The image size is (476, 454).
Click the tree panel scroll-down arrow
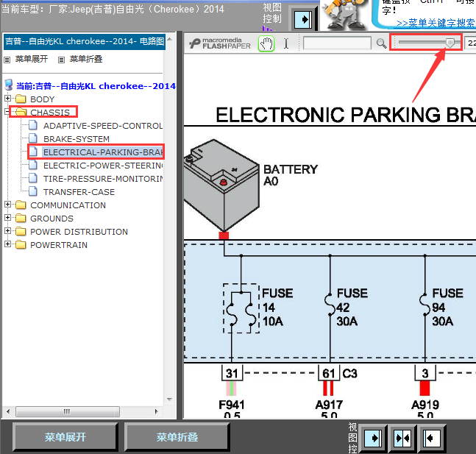169,400
